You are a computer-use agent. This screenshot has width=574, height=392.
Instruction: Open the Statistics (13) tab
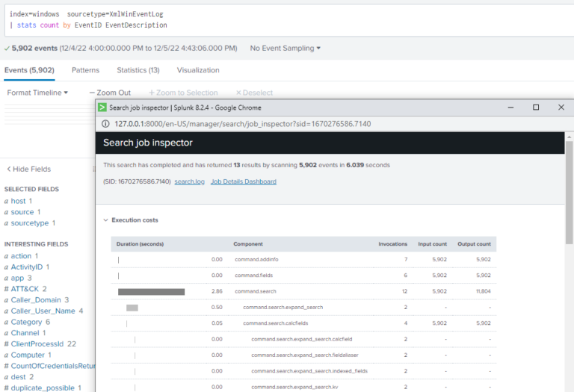click(138, 70)
